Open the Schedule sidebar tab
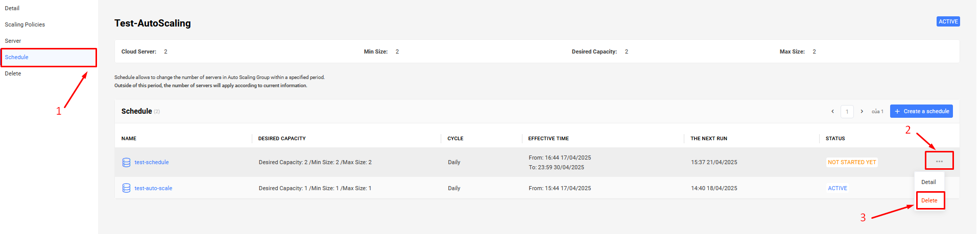The image size is (980, 234). click(x=49, y=57)
